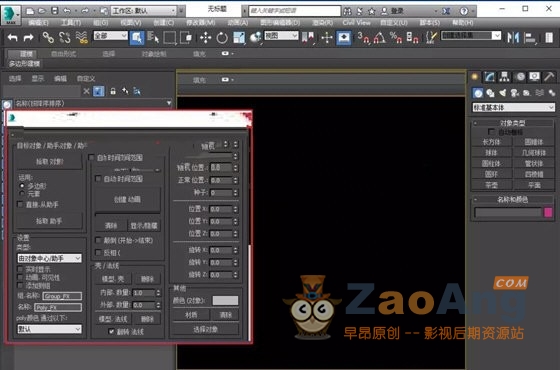This screenshot has height=370, width=560.
Task: Click the Redo arrow in main toolbar
Action: click(x=29, y=37)
